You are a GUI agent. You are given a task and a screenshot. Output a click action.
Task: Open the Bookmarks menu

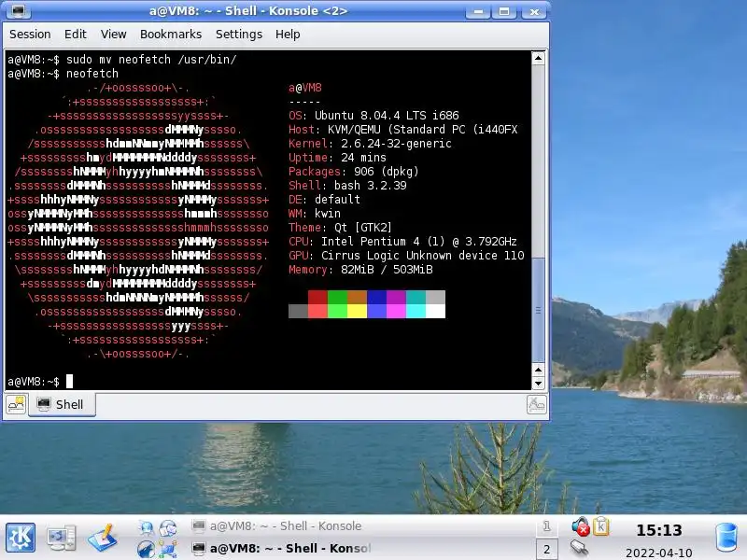(171, 35)
